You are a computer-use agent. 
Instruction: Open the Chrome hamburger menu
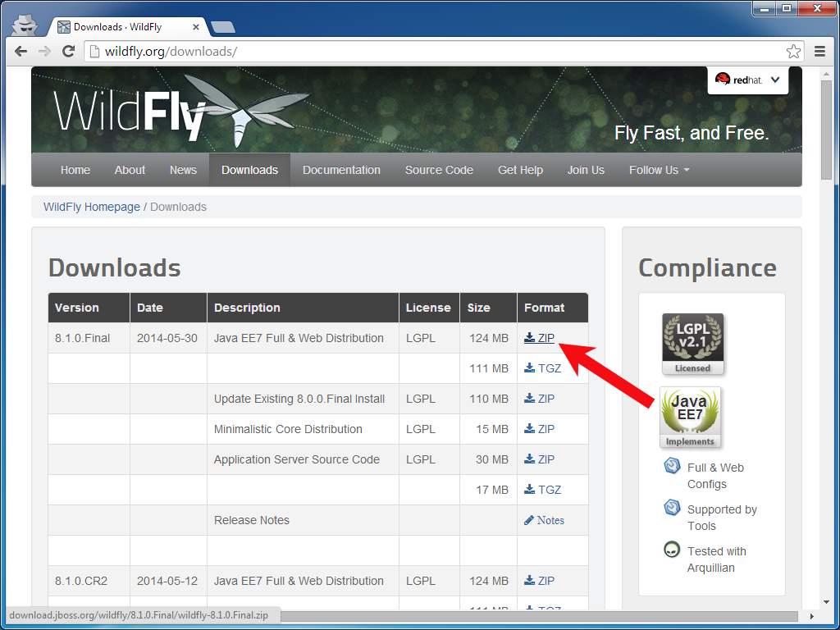(819, 52)
